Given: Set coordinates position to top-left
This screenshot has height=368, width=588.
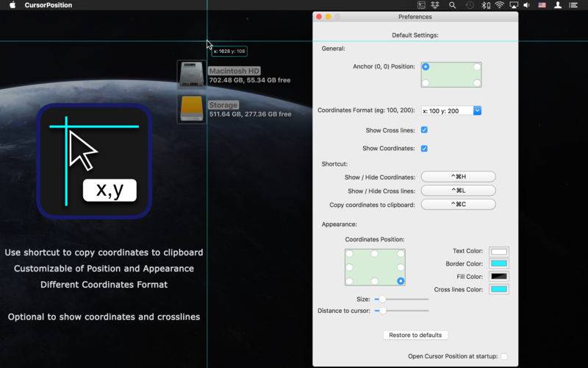Looking at the screenshot, I should (350, 253).
